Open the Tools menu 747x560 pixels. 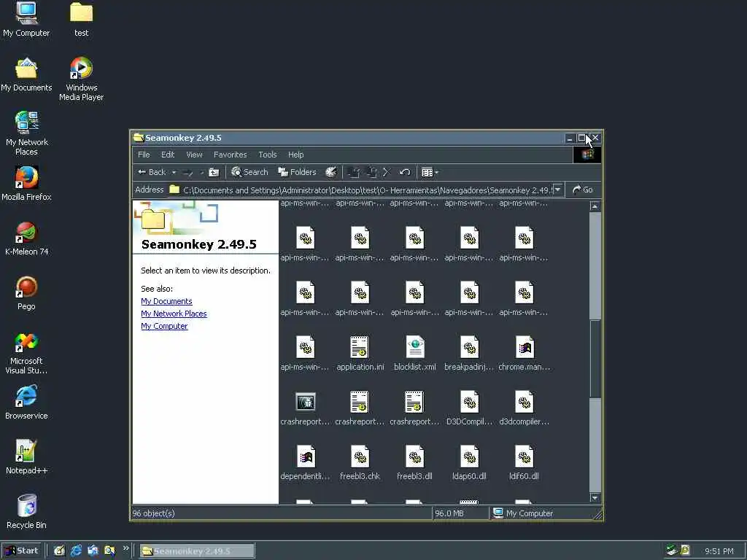267,155
